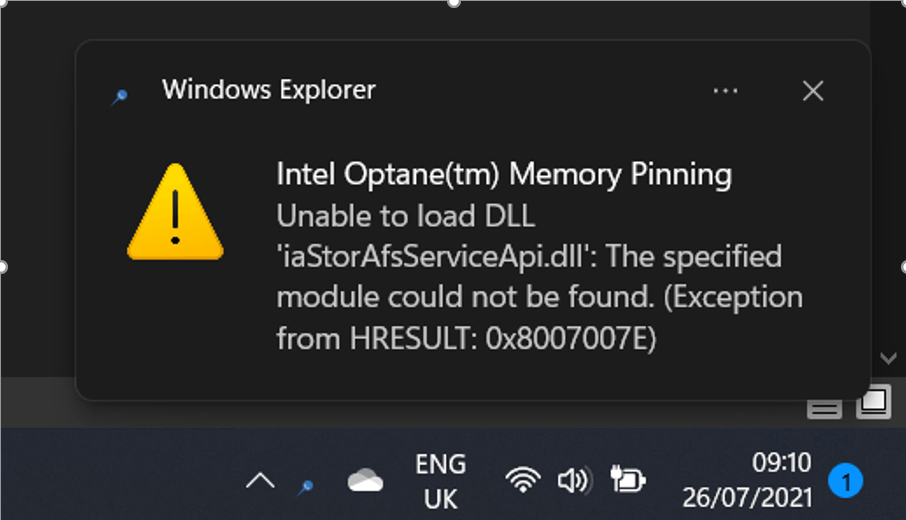Click the details list view icon

[823, 407]
